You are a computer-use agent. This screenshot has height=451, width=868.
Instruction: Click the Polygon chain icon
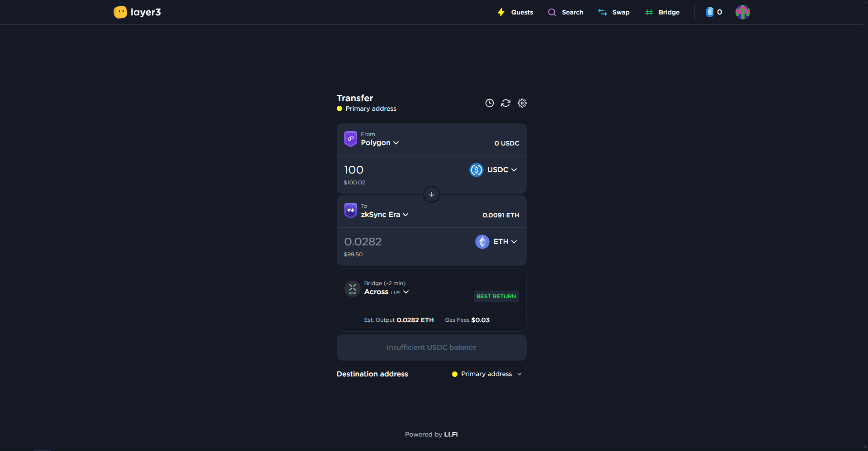(351, 139)
